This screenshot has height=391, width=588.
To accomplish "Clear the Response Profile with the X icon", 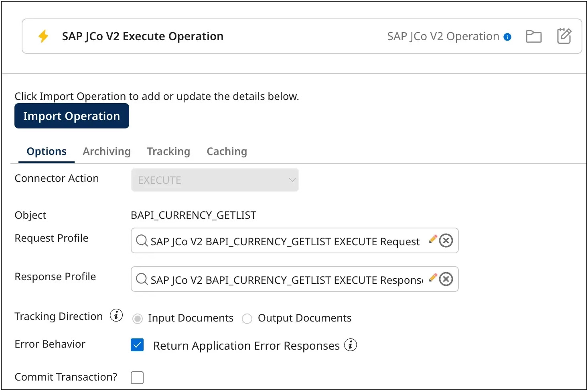I will coord(446,279).
